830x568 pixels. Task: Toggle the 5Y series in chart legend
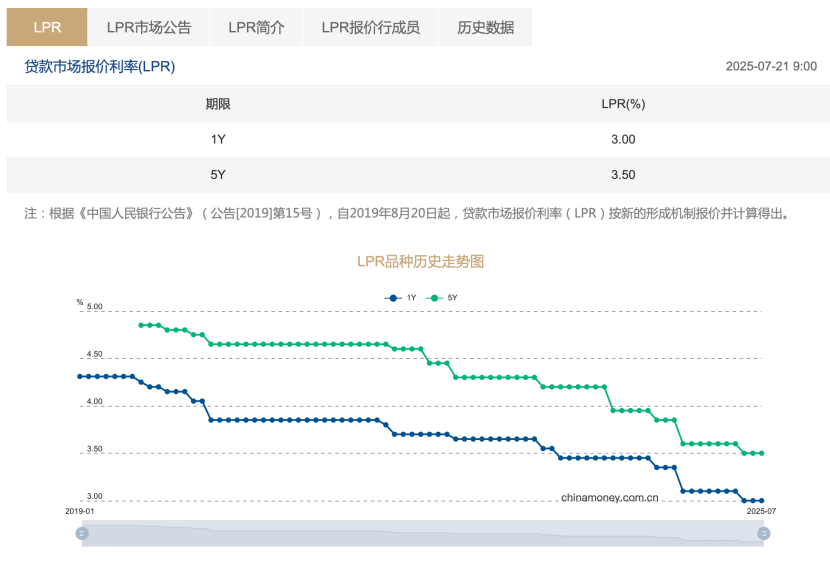pyautogui.click(x=442, y=298)
